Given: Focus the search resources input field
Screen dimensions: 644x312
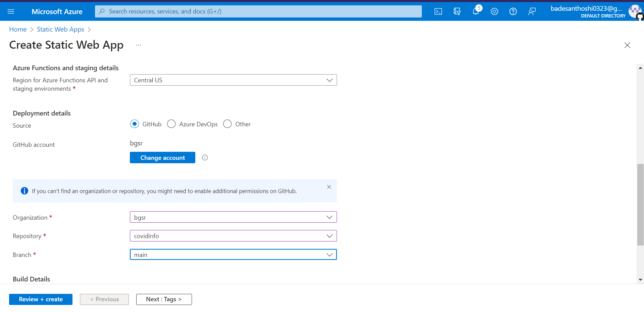Looking at the screenshot, I should (x=258, y=11).
